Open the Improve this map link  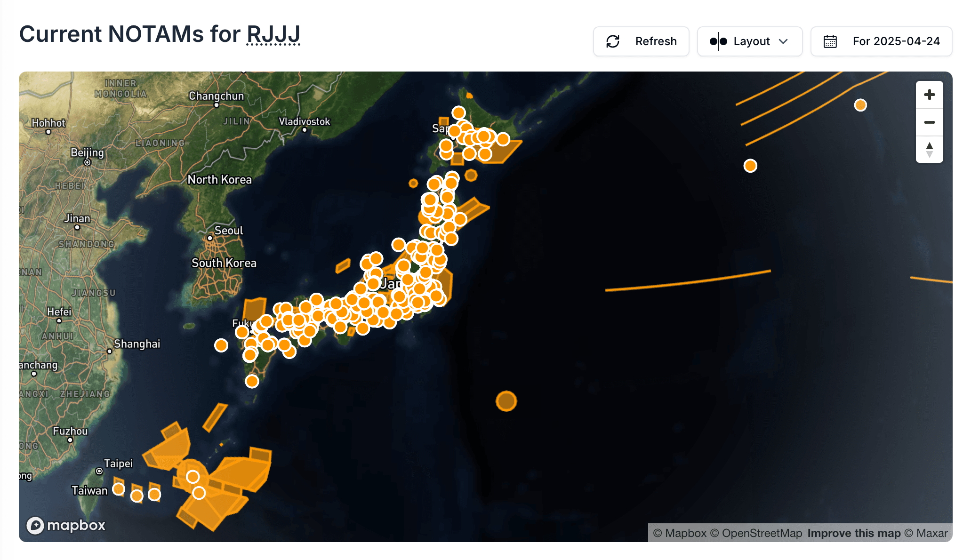pyautogui.click(x=854, y=533)
